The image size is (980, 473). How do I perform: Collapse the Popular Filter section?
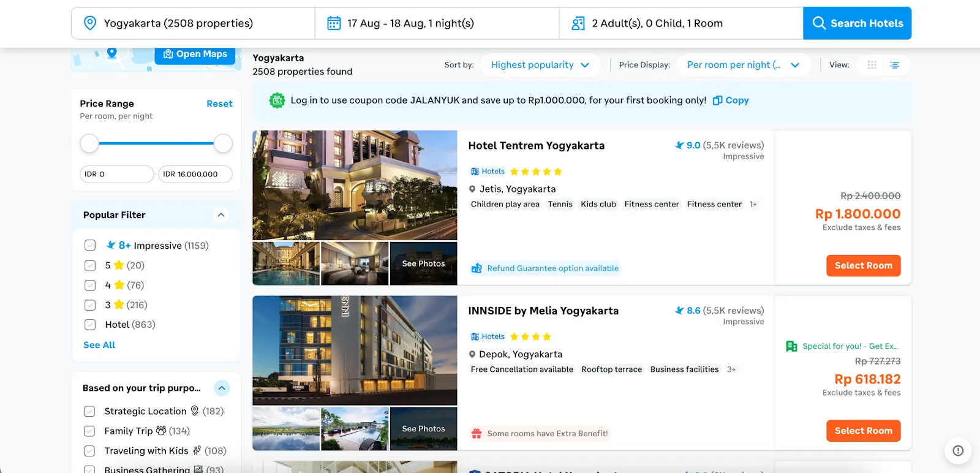pyautogui.click(x=221, y=215)
